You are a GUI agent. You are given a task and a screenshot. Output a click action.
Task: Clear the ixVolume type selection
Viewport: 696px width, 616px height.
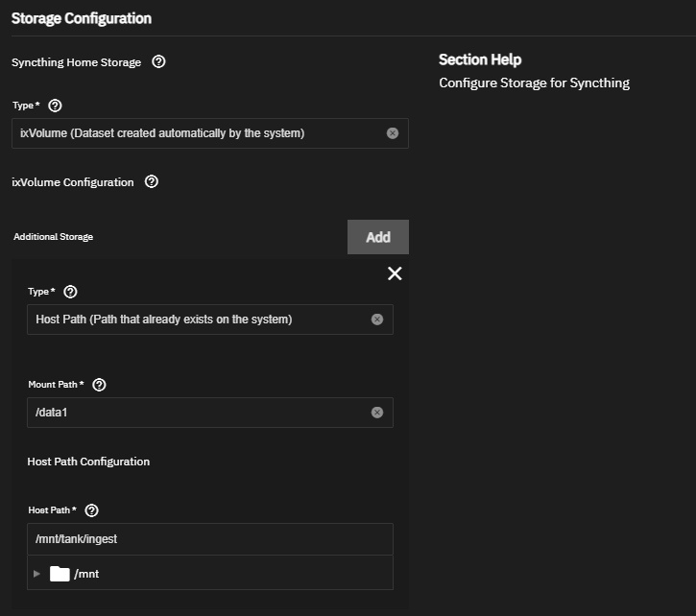pos(393,133)
